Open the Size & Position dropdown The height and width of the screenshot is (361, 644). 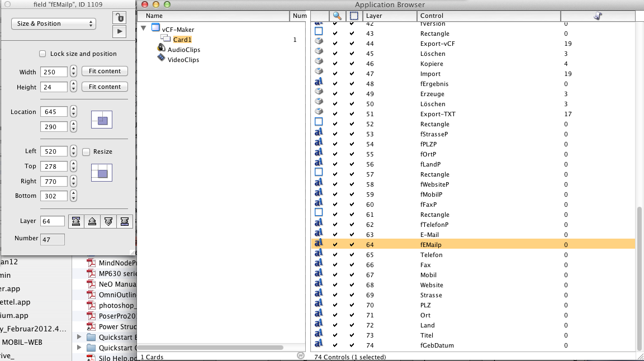pos(54,24)
